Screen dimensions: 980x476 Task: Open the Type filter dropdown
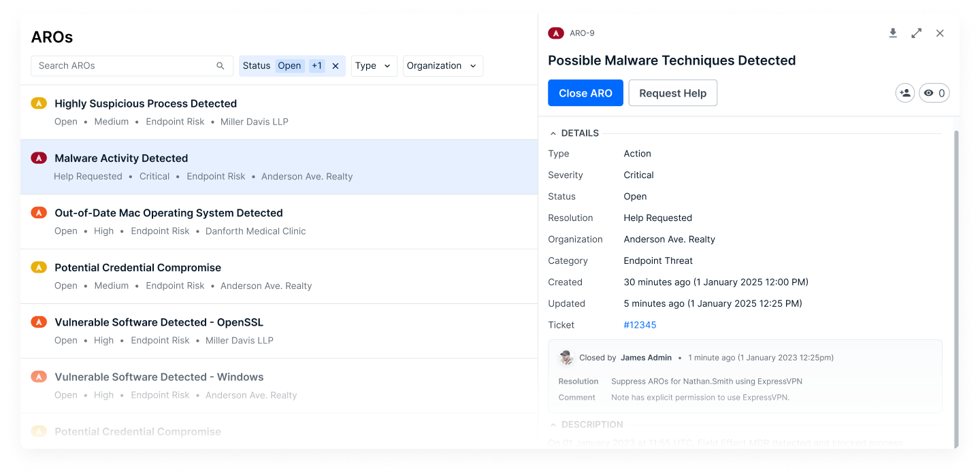374,66
